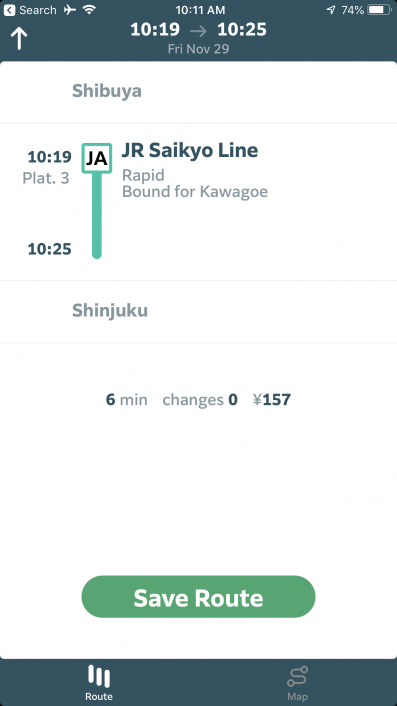Tap the 6 min duration summary
This screenshot has height=706, width=397.
(x=126, y=400)
